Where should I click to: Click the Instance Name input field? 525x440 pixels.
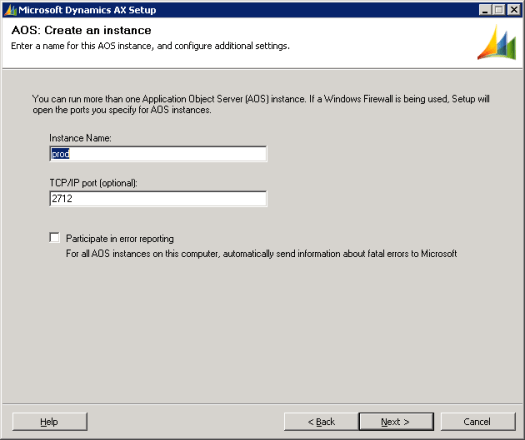tap(158, 154)
